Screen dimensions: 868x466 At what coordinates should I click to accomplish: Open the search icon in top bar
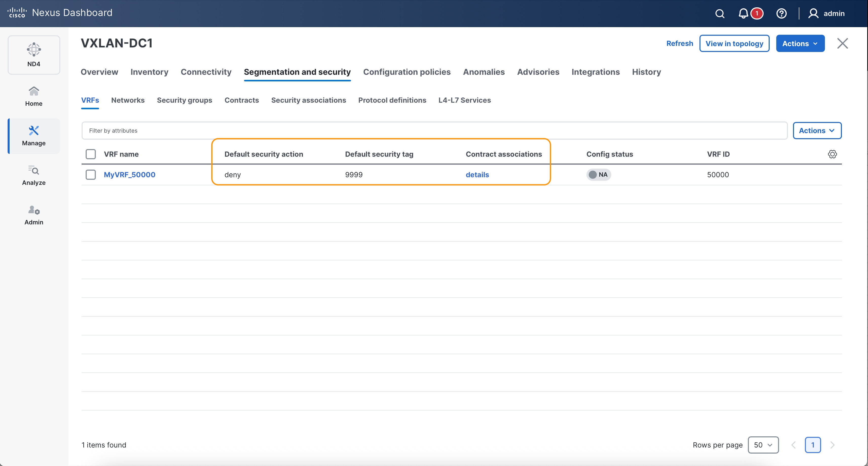pyautogui.click(x=720, y=13)
